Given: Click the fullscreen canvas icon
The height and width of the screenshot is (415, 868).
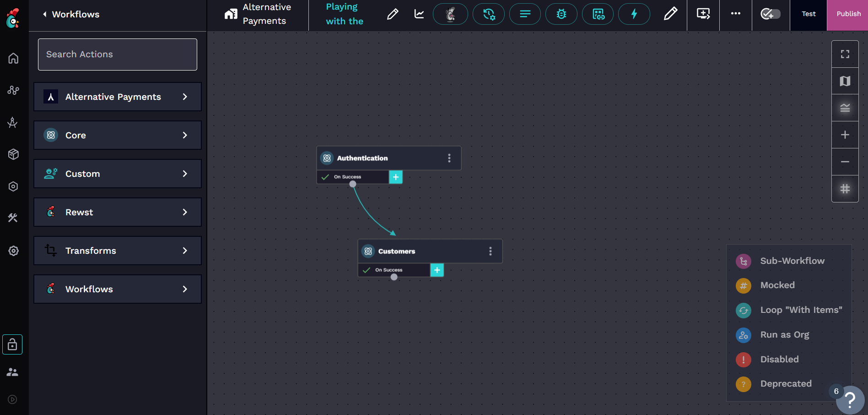Looking at the screenshot, I should 845,54.
